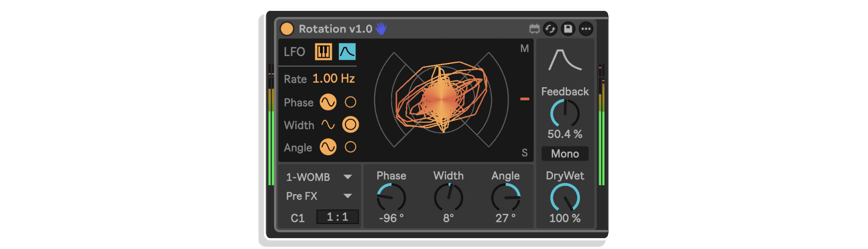Screen dimensions: 868x249
Task: Open the 1-WOMB track dropdown
Action: click(x=319, y=177)
